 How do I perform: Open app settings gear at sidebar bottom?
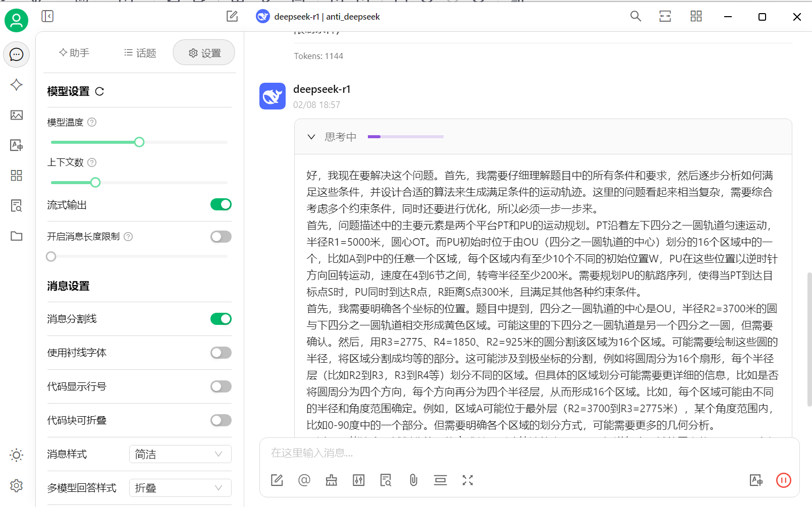pos(17,486)
